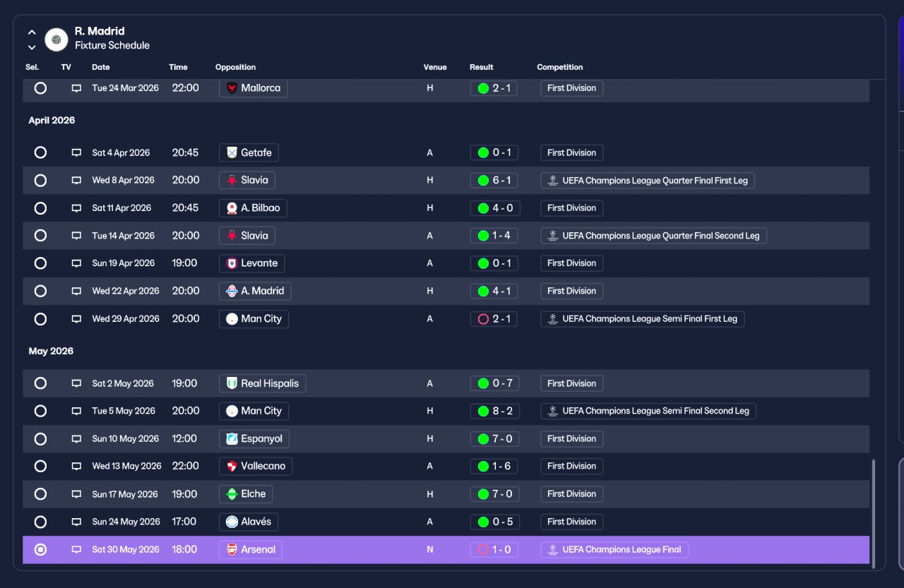This screenshot has width=904, height=588.
Task: Select the Sat 2 May Real Hispalis radio button
Action: tap(40, 383)
